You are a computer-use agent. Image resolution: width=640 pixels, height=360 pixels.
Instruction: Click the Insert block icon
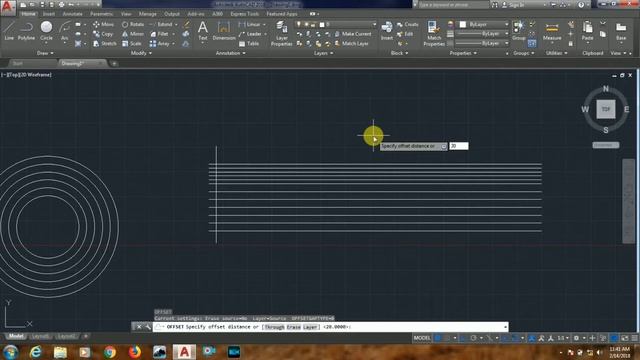(x=387, y=31)
